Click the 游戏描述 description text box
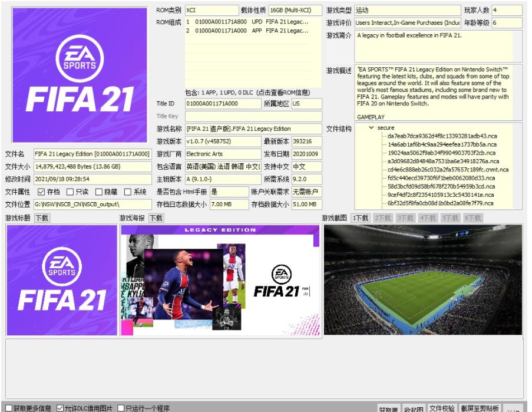The width and height of the screenshot is (532, 412). (x=438, y=93)
